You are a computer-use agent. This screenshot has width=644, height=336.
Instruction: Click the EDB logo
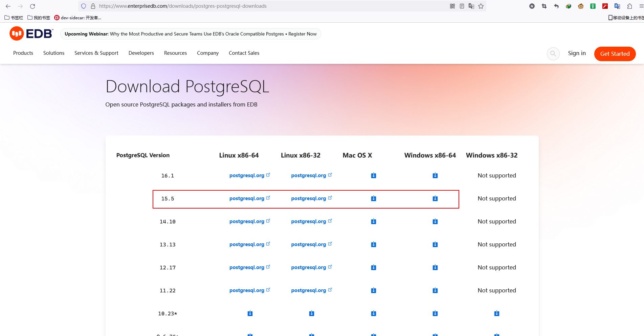[x=31, y=33]
